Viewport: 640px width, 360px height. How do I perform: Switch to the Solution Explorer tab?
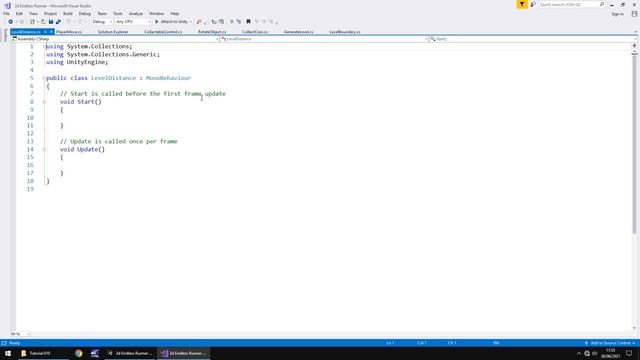(x=113, y=32)
